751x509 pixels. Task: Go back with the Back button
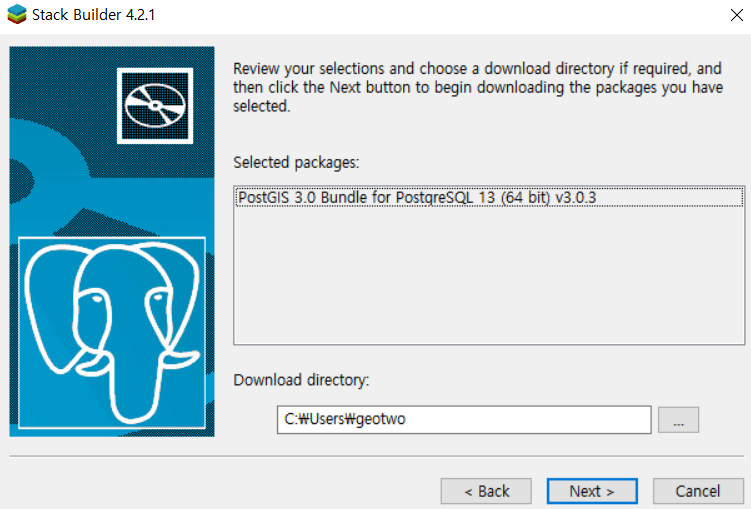point(486,491)
